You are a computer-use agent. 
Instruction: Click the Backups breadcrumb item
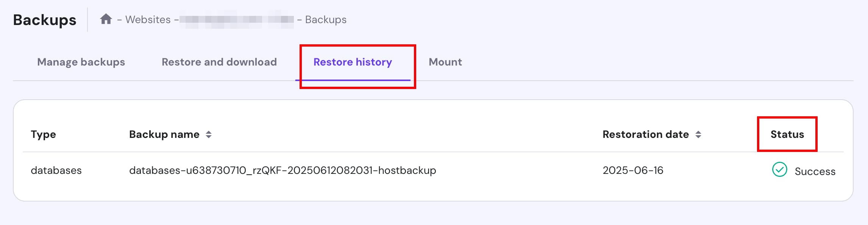tap(326, 20)
